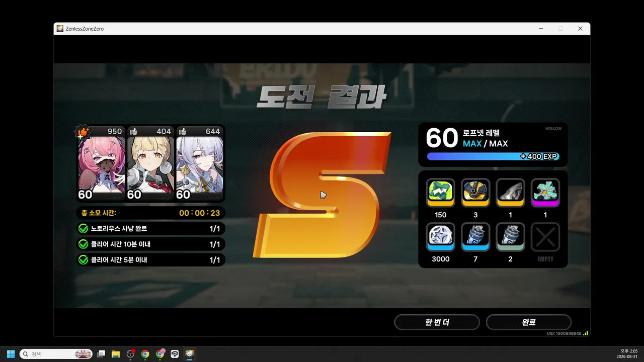The width and height of the screenshot is (644, 362).
Task: Open the gray claw material reward
Action: 511,193
